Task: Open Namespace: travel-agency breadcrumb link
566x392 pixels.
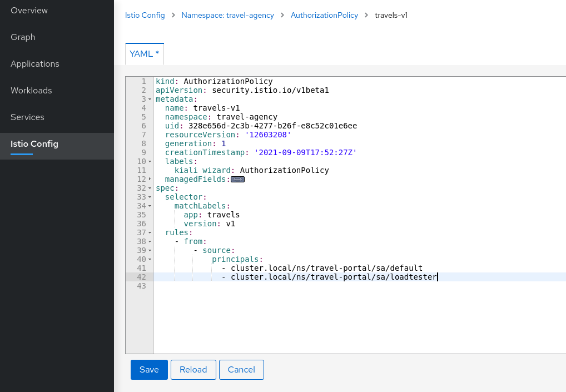Action: [x=227, y=15]
